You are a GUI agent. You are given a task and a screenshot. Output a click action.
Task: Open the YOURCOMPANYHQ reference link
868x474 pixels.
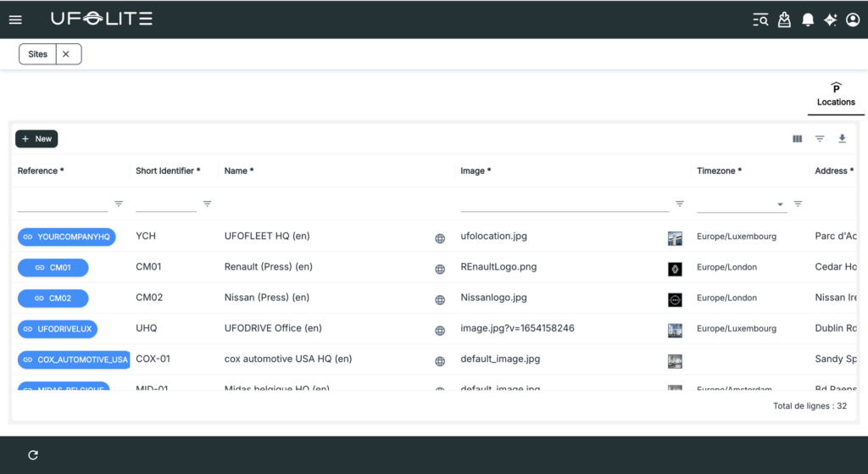pos(67,237)
